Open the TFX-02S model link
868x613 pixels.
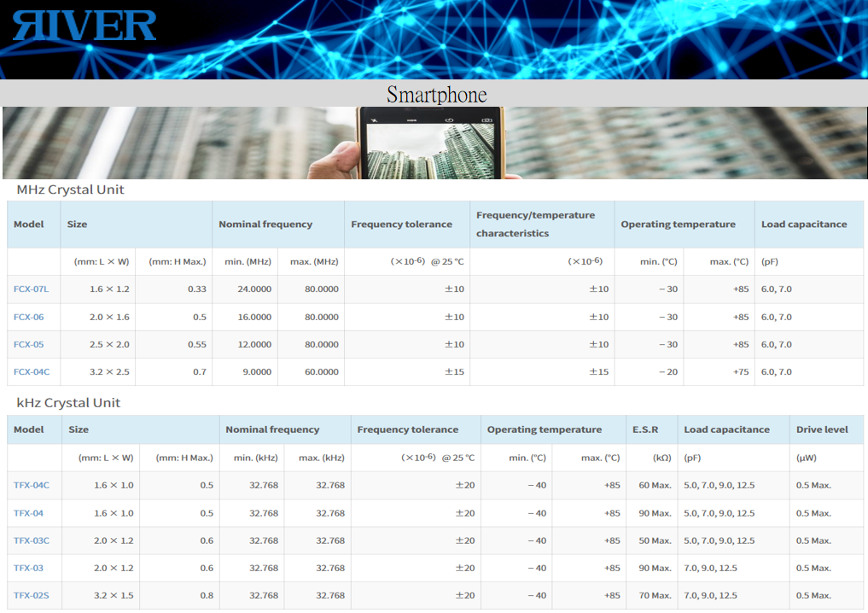[32, 595]
